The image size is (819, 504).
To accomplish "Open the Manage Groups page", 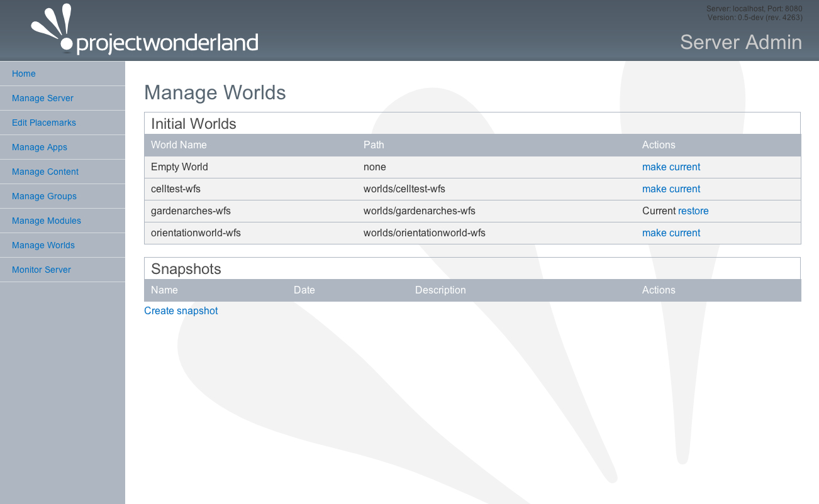I will pos(44,196).
